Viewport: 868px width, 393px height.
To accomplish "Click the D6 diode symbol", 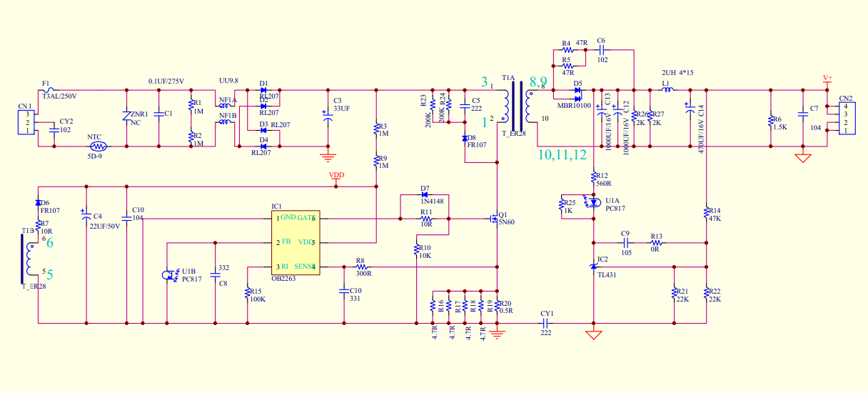I will (x=38, y=203).
